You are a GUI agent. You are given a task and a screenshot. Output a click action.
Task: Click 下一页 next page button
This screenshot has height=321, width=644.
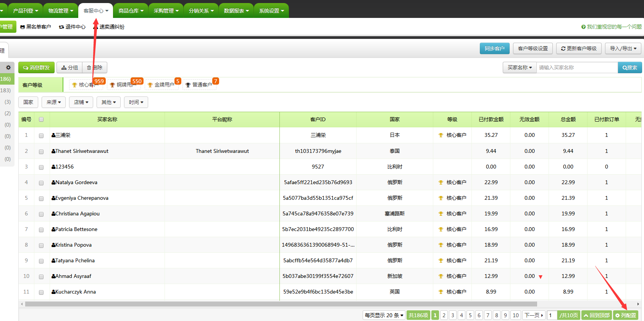[x=534, y=315]
